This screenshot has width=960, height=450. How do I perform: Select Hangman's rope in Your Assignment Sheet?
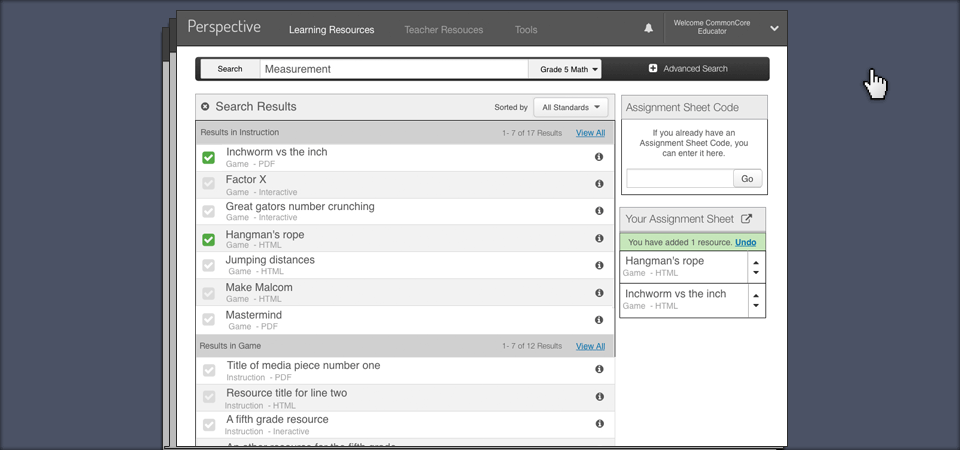point(664,261)
